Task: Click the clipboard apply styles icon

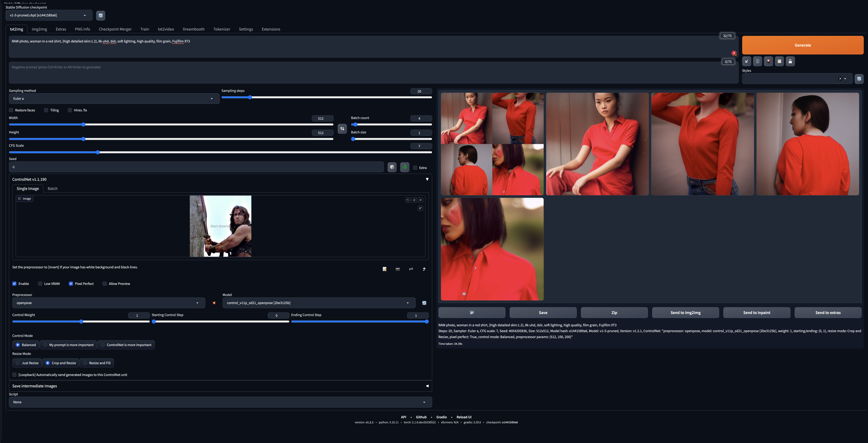Action: [x=779, y=61]
